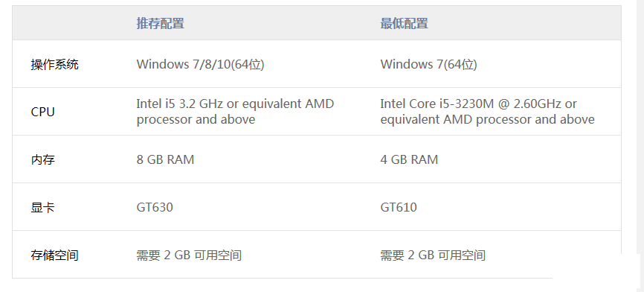
Task: Click the 8 GB RAM cell
Action: pos(165,159)
